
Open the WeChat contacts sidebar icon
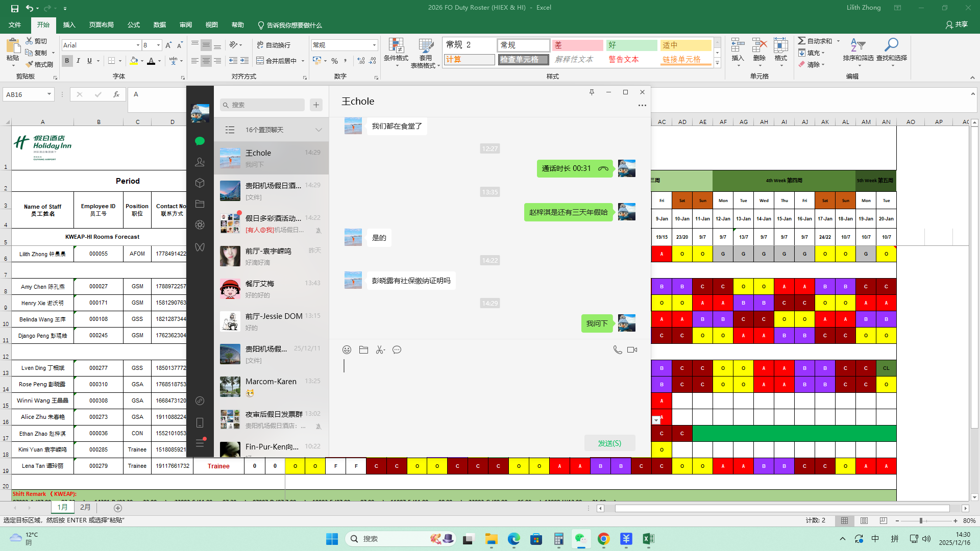[200, 162]
